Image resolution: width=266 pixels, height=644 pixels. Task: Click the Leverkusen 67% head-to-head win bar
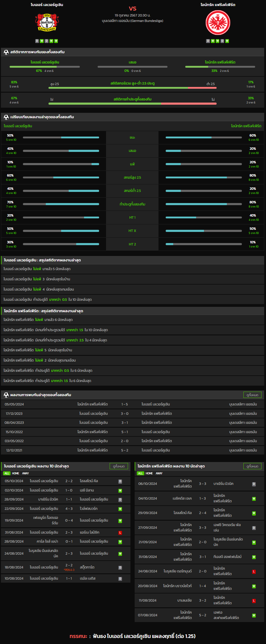45,67
